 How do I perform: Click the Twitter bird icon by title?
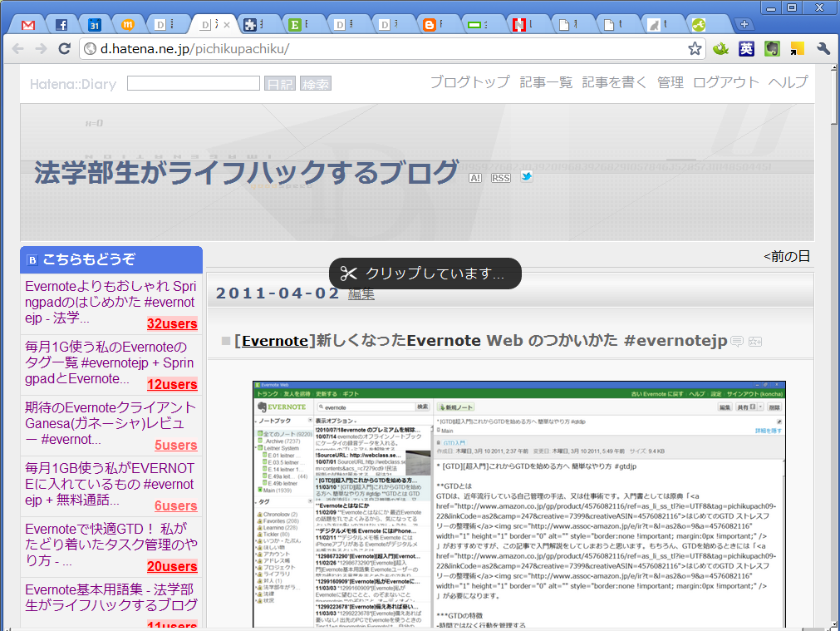coord(527,176)
